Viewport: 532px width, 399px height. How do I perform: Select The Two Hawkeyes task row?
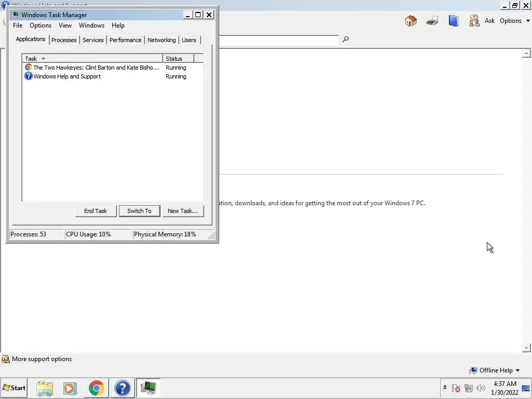(113, 67)
